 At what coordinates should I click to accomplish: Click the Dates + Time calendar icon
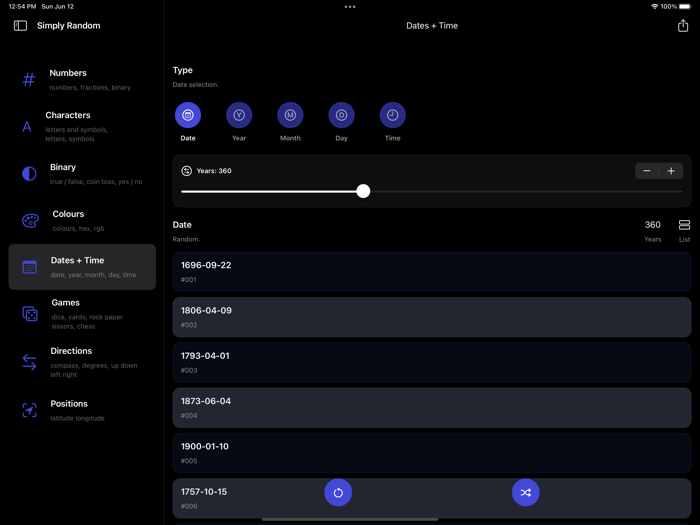click(29, 267)
